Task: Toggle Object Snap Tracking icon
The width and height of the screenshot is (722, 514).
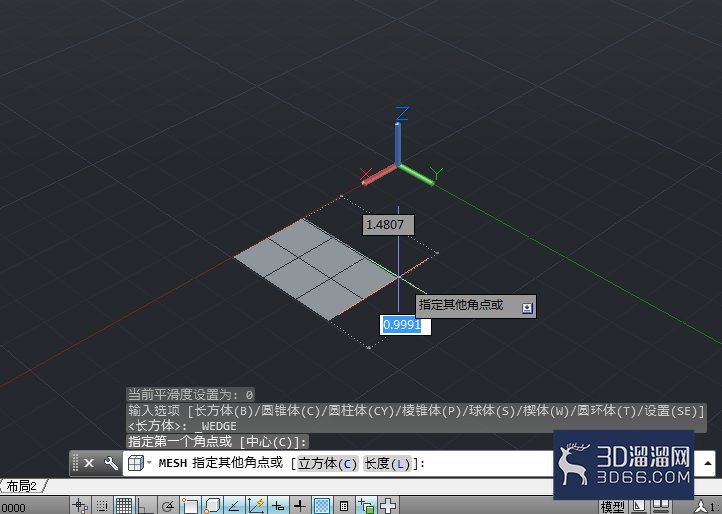Action: pyautogui.click(x=233, y=506)
